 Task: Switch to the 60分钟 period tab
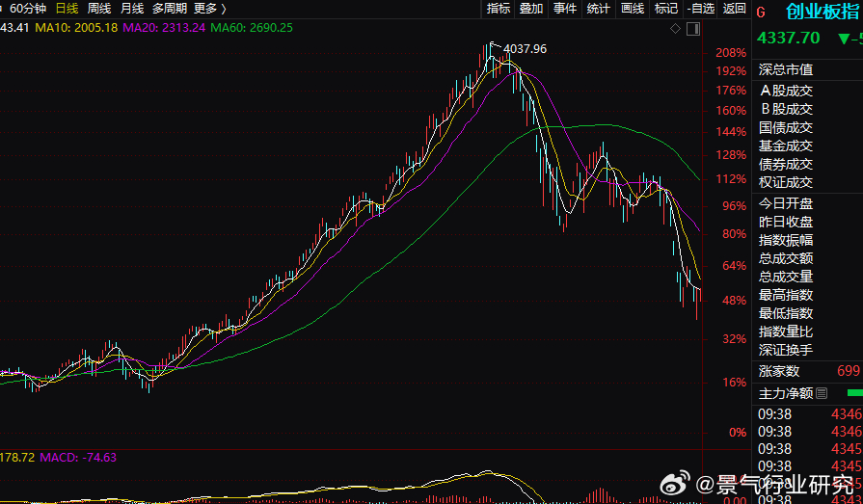[28, 9]
